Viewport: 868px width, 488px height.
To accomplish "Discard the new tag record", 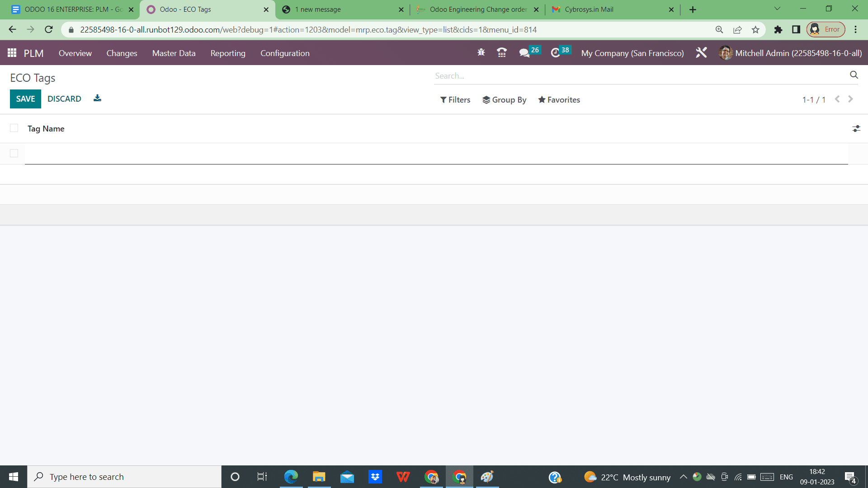I will coord(64,99).
